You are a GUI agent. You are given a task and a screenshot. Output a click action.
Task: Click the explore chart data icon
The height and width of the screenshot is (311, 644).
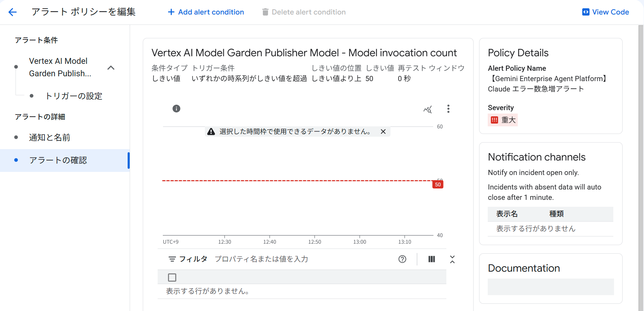[x=428, y=109]
